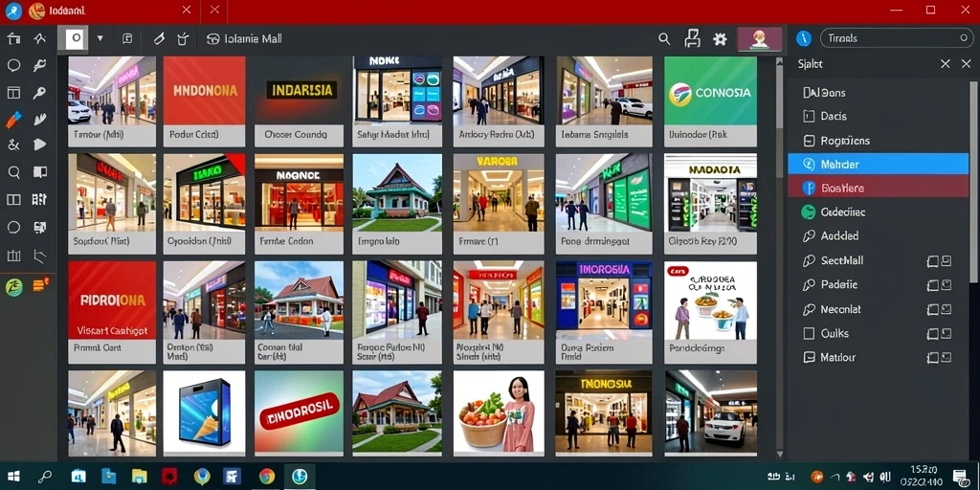Viewport: 980px width, 490px height.
Task: Select the Audded list item
Action: pos(879,235)
